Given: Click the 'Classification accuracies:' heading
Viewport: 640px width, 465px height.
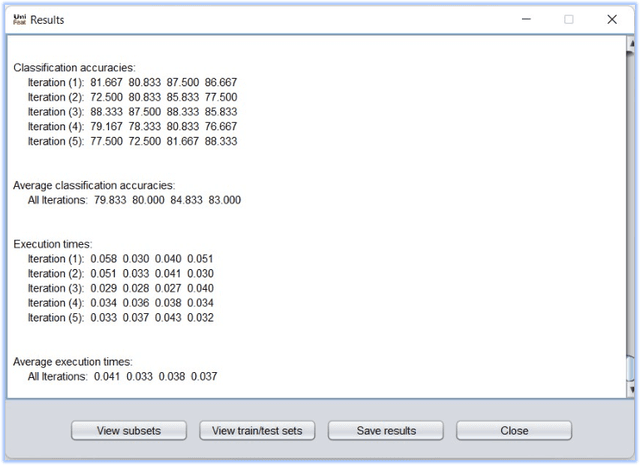Looking at the screenshot, I should click(x=81, y=67).
